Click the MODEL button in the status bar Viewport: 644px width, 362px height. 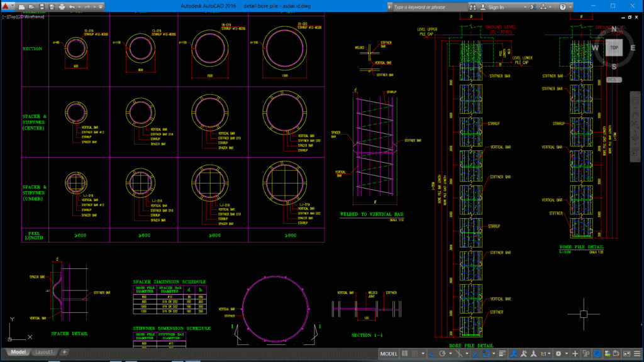pyautogui.click(x=389, y=354)
